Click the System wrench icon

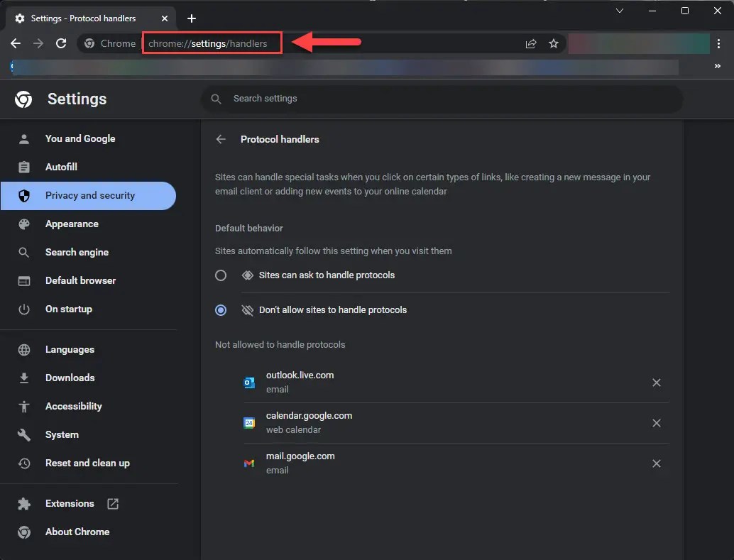click(23, 434)
